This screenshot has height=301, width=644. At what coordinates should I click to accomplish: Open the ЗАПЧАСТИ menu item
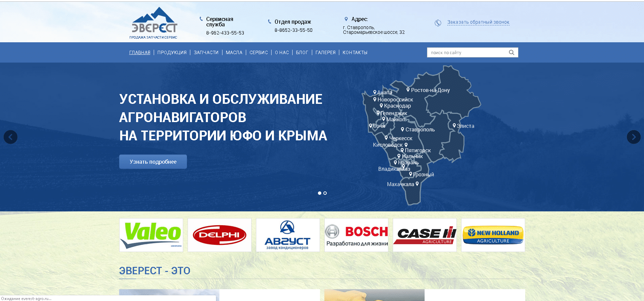click(206, 52)
